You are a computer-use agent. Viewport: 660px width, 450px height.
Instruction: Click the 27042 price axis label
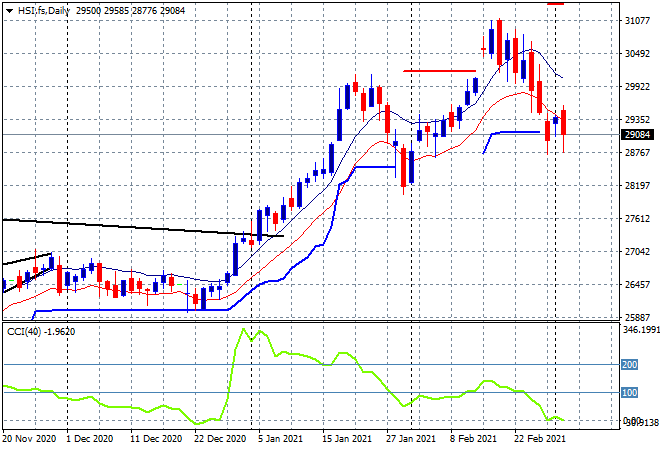[x=637, y=252]
